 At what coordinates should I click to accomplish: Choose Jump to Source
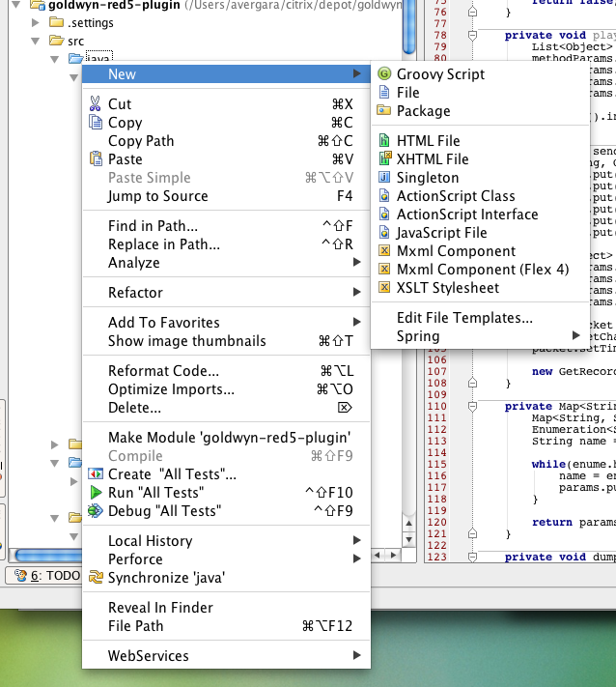pyautogui.click(x=226, y=196)
